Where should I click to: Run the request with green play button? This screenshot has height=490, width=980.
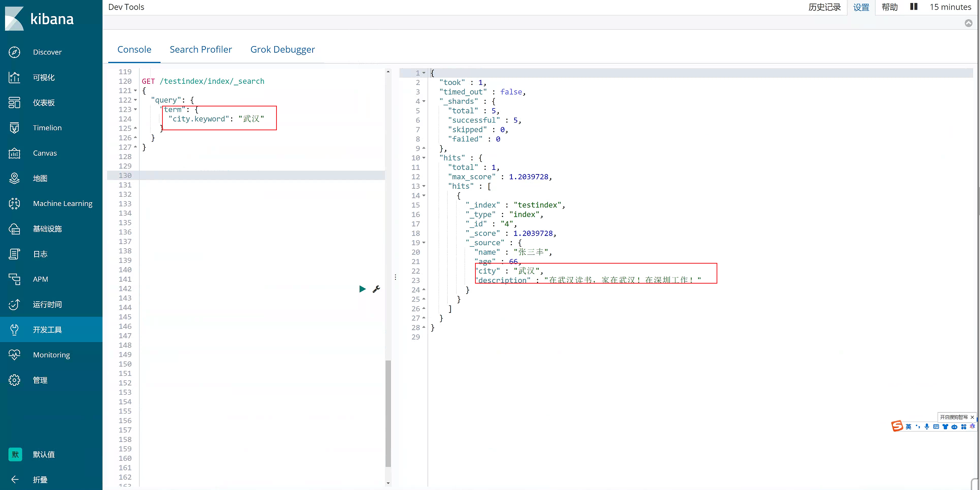click(x=362, y=289)
